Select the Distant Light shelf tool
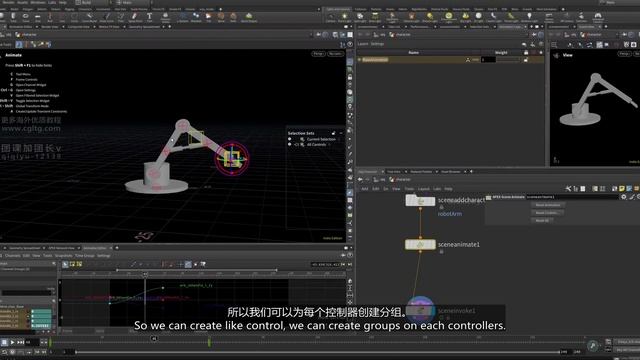 (430, 17)
